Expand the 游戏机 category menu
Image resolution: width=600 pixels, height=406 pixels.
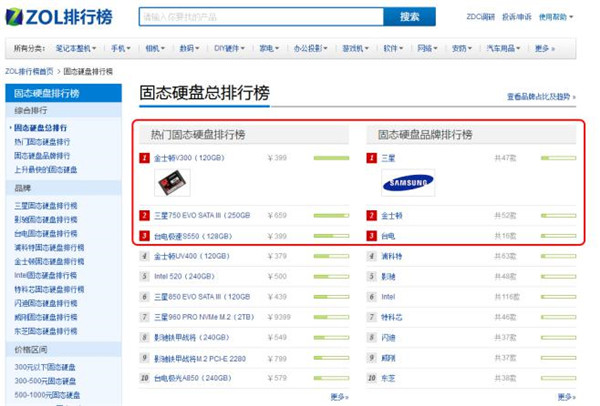pos(355,48)
